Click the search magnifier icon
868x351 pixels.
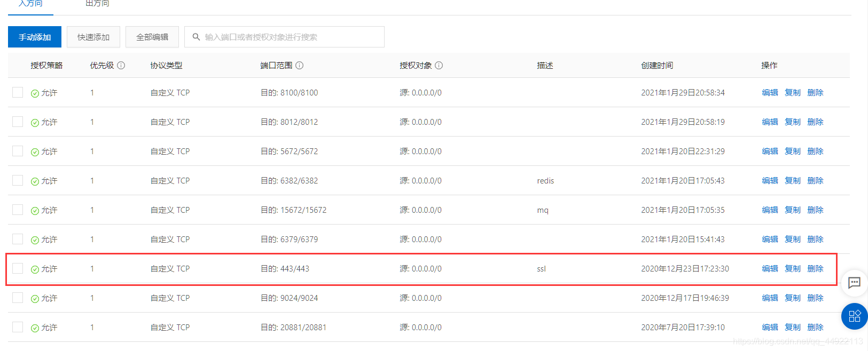(196, 37)
